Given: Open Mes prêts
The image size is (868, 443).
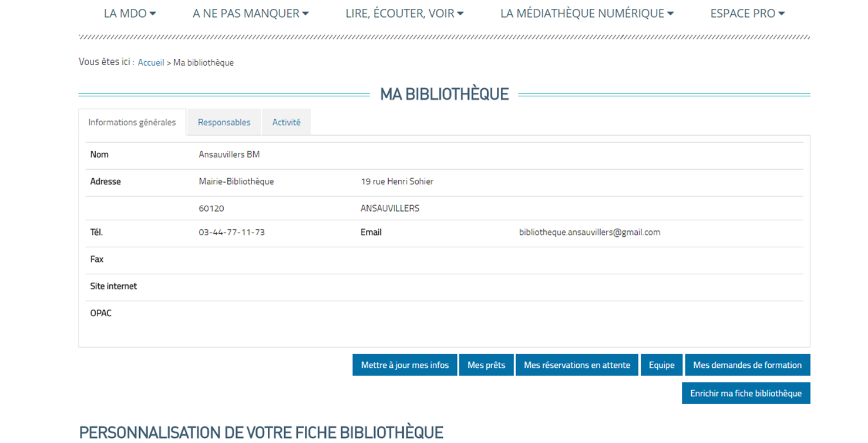Looking at the screenshot, I should tap(486, 365).
